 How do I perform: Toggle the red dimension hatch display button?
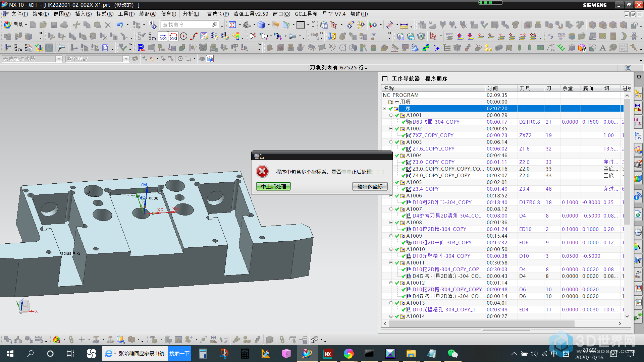tap(173, 36)
